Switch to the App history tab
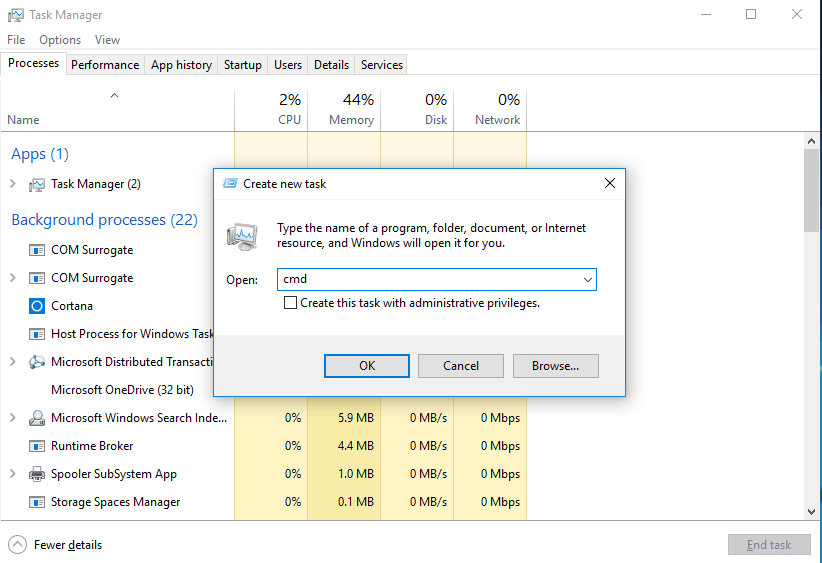822x563 pixels. [x=181, y=64]
